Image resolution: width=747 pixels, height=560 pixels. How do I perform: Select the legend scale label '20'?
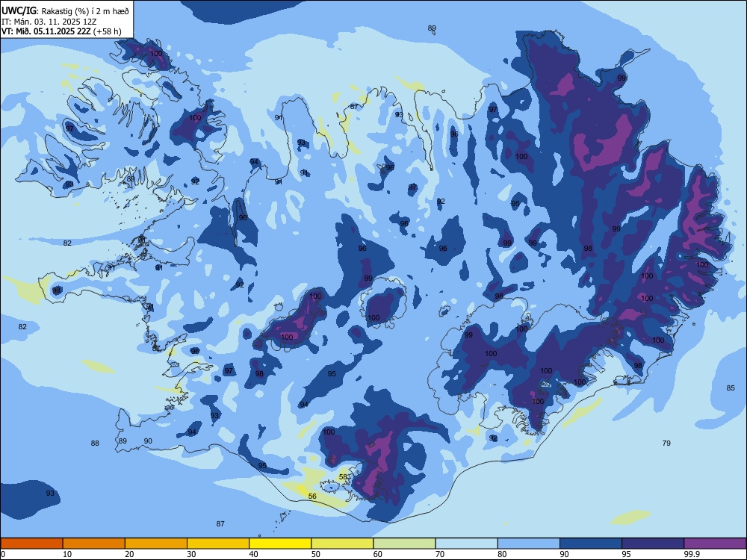129,554
